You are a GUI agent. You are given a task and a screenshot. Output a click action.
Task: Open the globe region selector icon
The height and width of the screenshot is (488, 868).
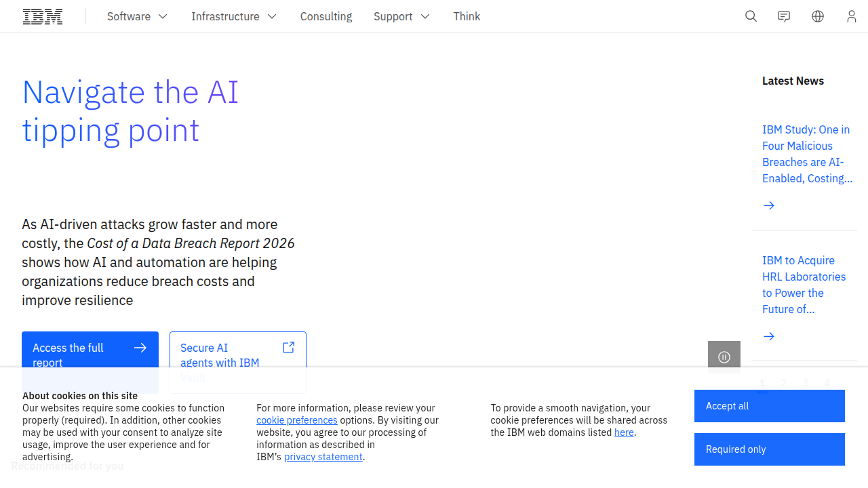(x=818, y=16)
